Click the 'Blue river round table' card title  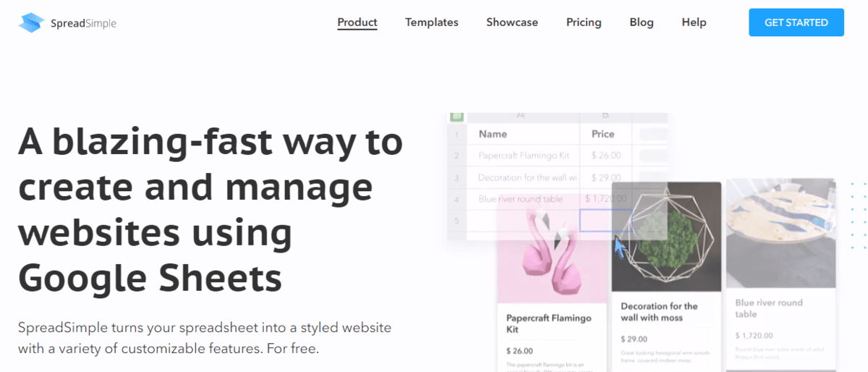pos(769,308)
